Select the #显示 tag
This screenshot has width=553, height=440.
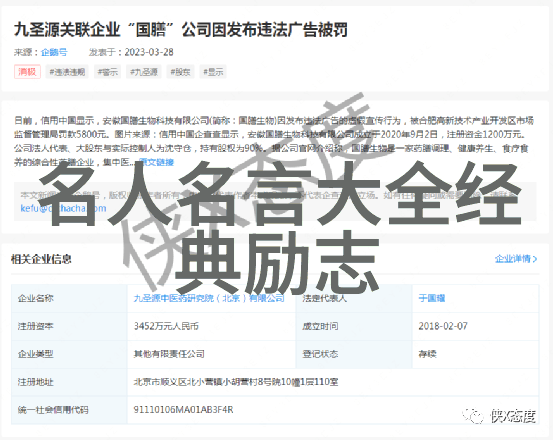click(x=213, y=72)
